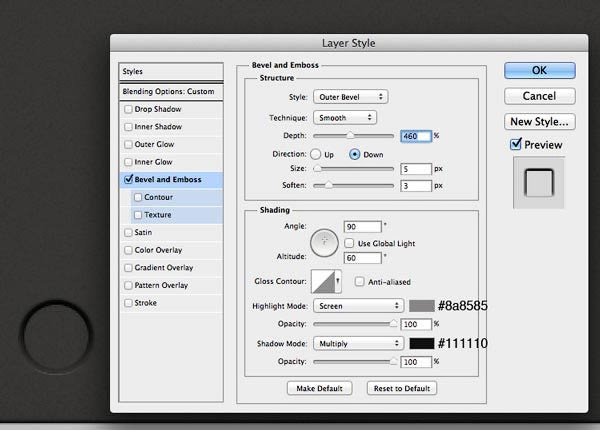The image size is (600, 430).
Task: Click the Cancel button
Action: pos(540,96)
